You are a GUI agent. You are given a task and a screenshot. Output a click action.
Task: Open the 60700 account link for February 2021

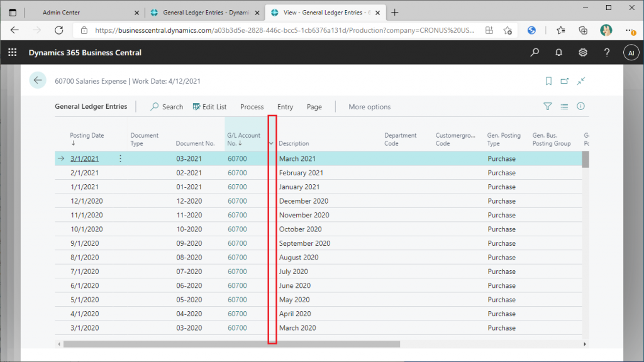tap(237, 173)
